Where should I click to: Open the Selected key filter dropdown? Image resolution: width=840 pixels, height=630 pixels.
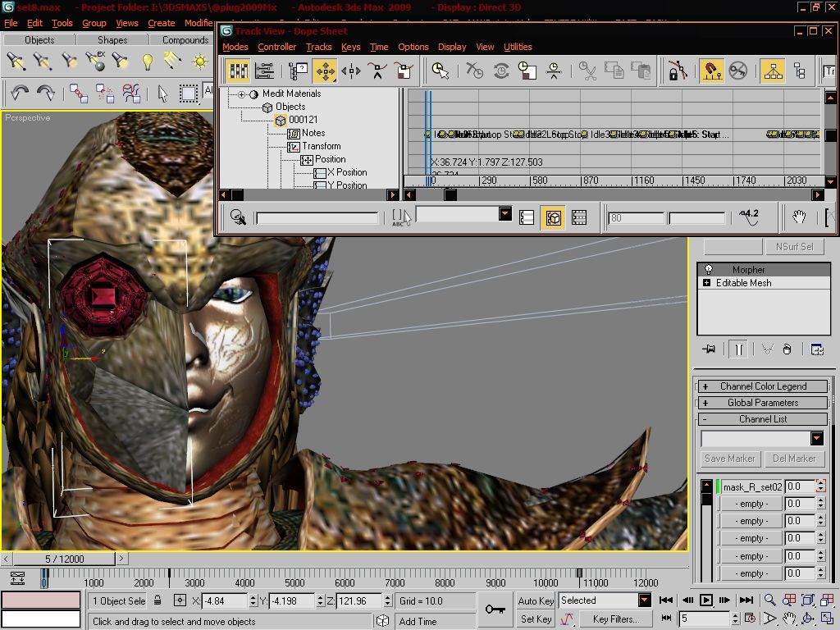click(x=645, y=600)
